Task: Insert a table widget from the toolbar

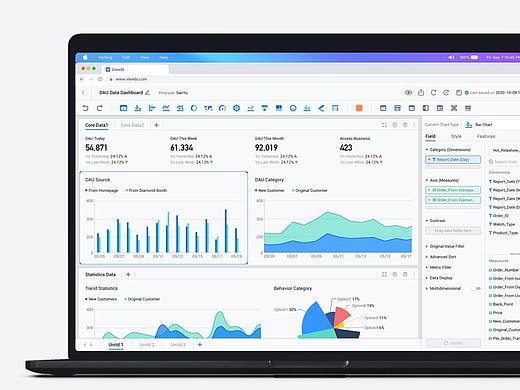Action: click(x=123, y=108)
